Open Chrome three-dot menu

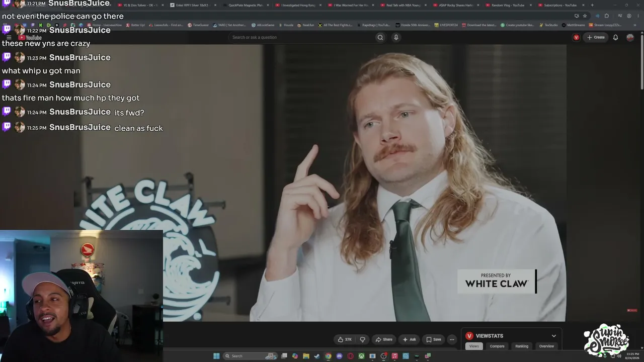(637, 16)
